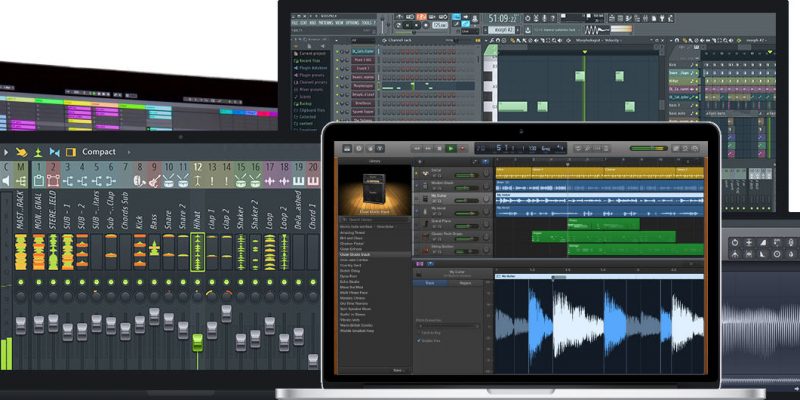
Task: Expand Channel presets in FL Studio browser
Action: (310, 83)
